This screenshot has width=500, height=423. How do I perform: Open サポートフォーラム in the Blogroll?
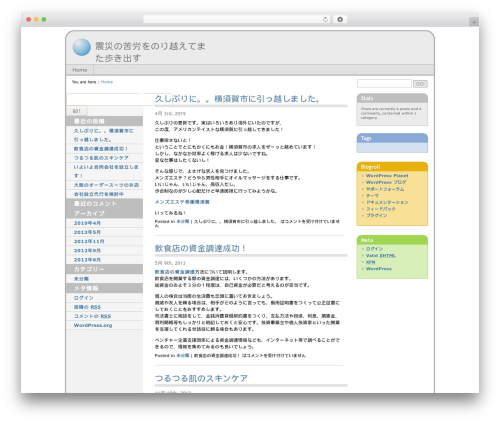[x=385, y=189]
